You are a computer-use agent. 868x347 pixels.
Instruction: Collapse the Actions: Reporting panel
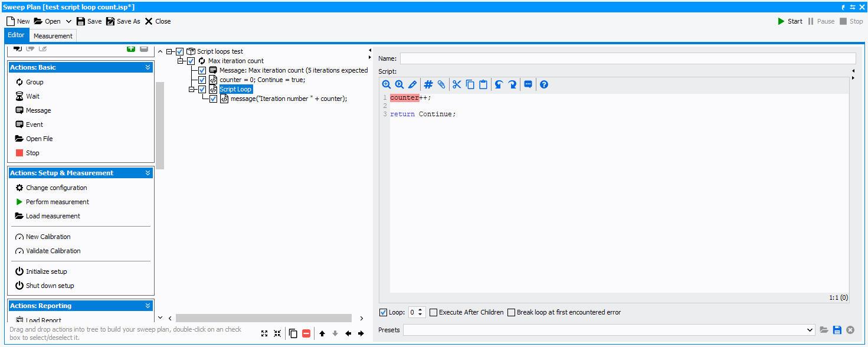click(x=148, y=306)
